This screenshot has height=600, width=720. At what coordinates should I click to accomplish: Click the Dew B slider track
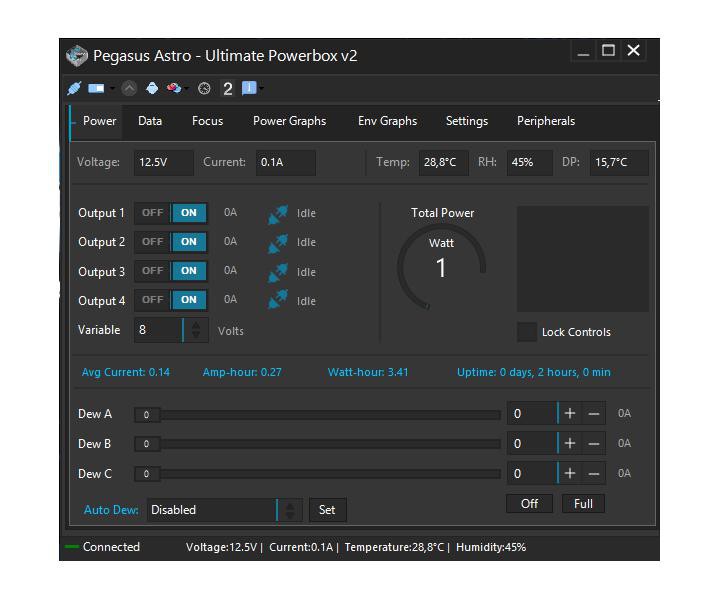330,444
